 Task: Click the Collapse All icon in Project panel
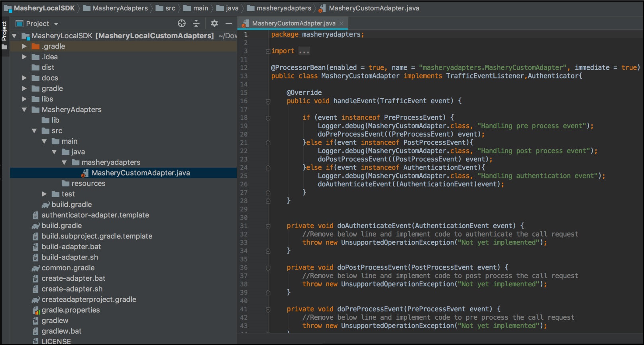tap(196, 23)
